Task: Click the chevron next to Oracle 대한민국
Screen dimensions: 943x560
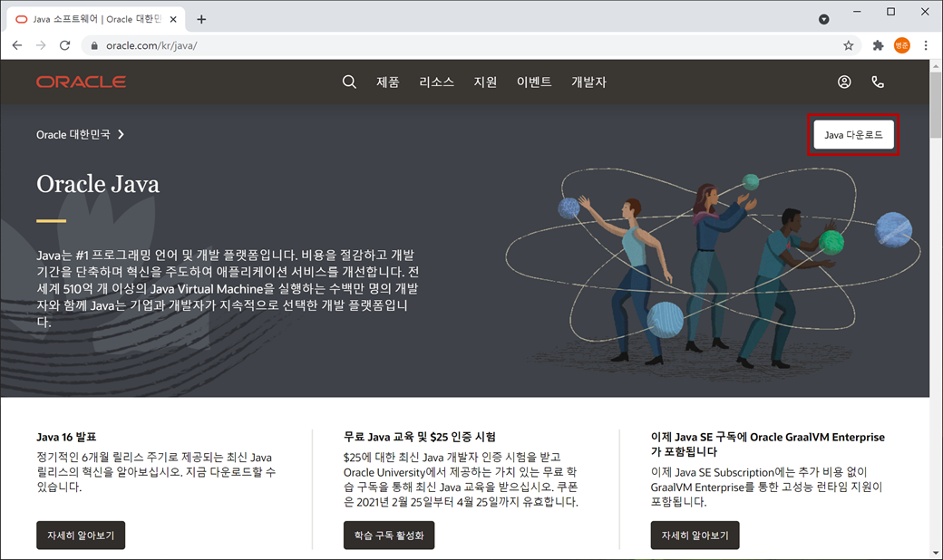Action: 121,135
